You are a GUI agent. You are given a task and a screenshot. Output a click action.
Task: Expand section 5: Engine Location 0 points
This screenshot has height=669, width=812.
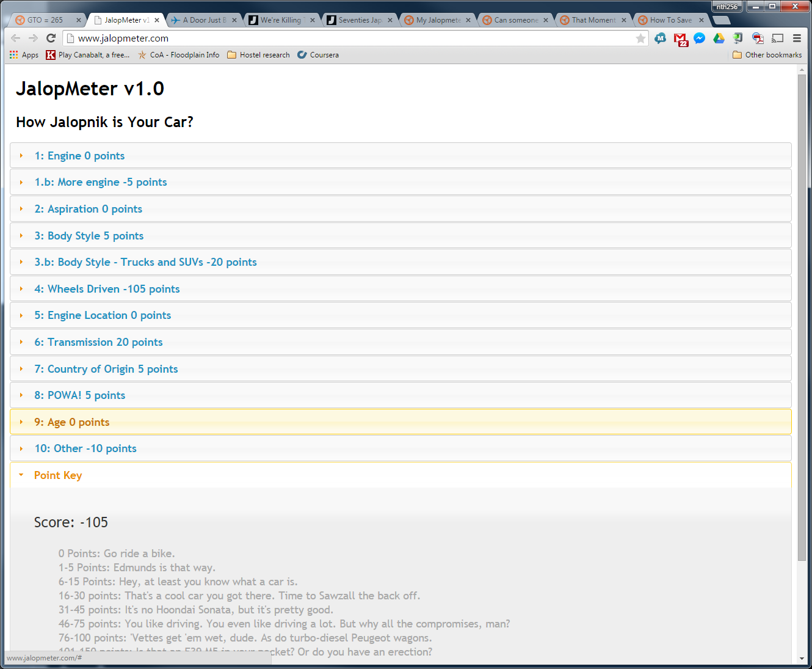point(401,315)
